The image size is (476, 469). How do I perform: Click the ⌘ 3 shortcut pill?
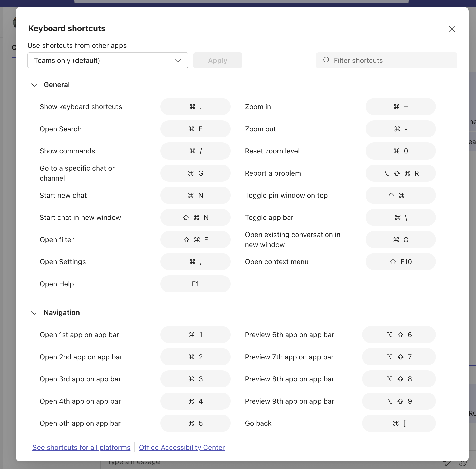tap(195, 379)
